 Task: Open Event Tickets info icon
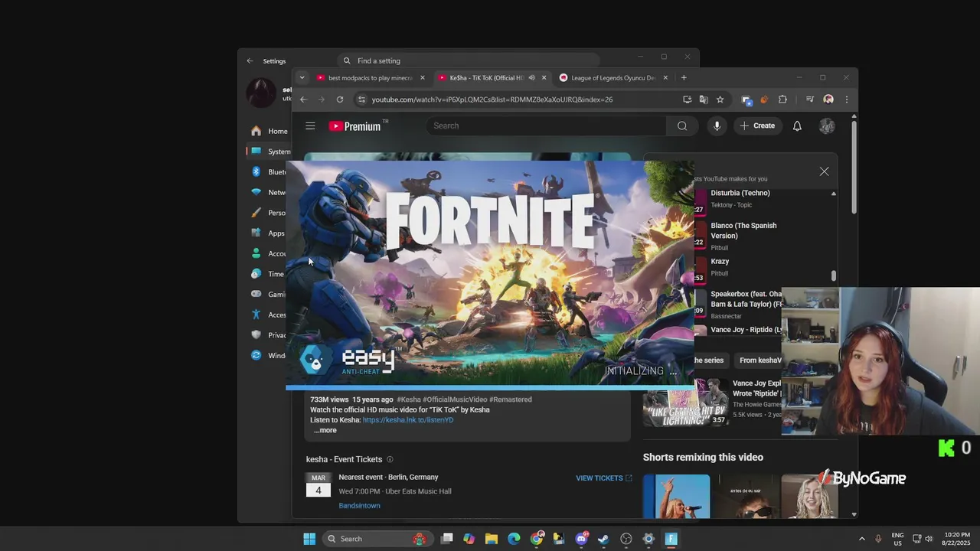click(390, 459)
